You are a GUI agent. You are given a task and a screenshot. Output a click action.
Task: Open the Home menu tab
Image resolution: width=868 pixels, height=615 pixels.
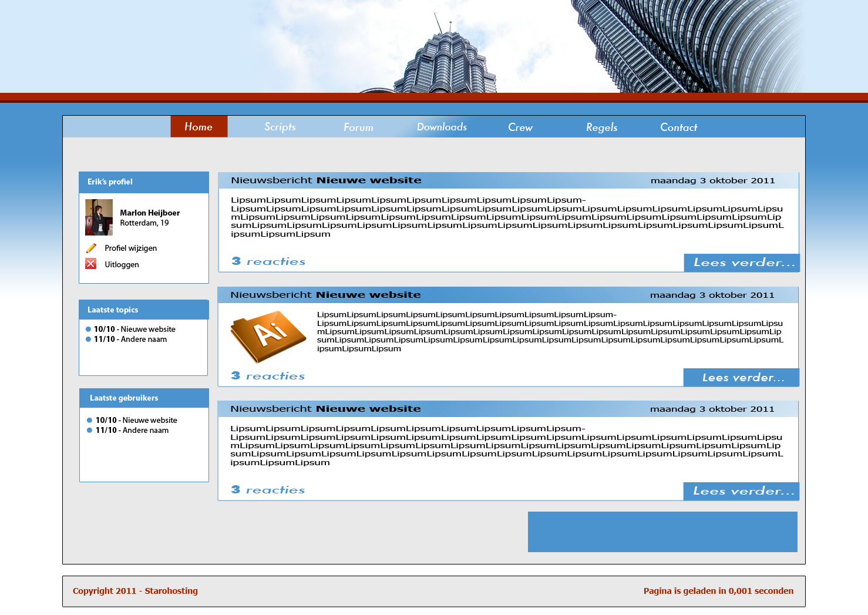199,127
